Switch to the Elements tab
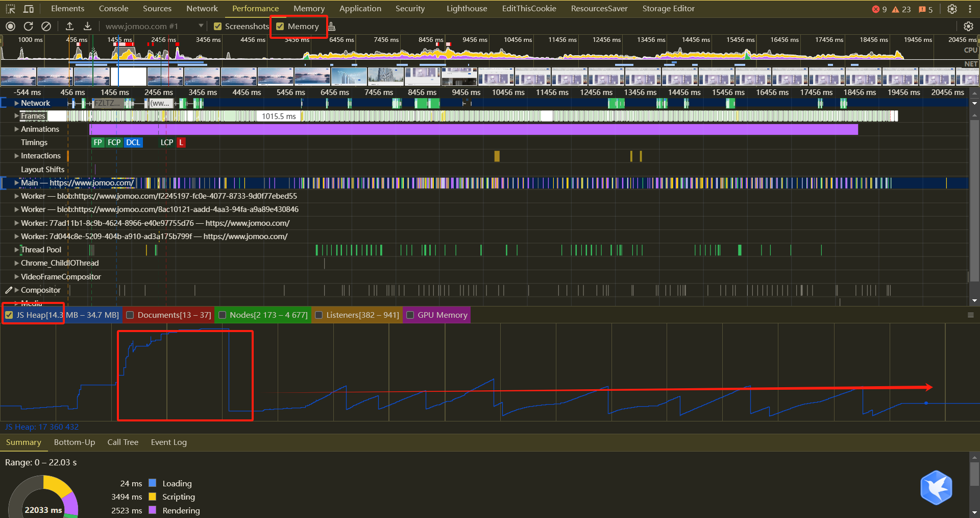This screenshot has width=980, height=518. point(68,9)
